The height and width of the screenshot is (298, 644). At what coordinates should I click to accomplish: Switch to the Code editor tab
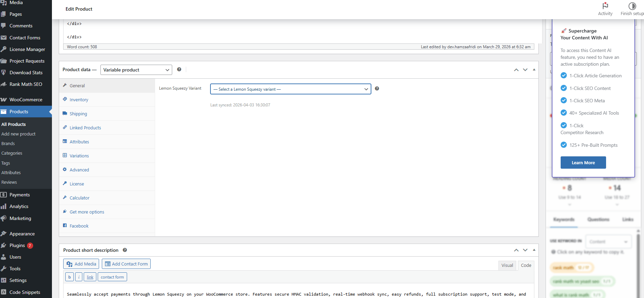click(526, 265)
